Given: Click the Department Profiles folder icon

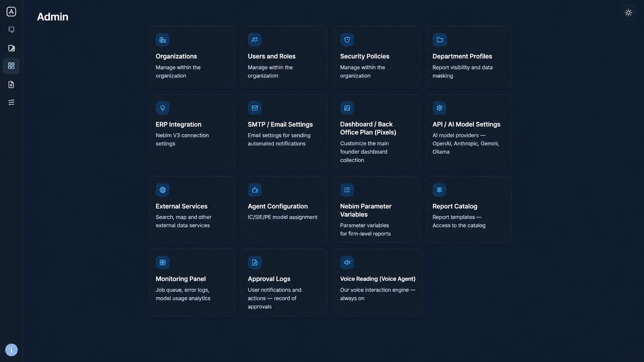Looking at the screenshot, I should pos(439,40).
